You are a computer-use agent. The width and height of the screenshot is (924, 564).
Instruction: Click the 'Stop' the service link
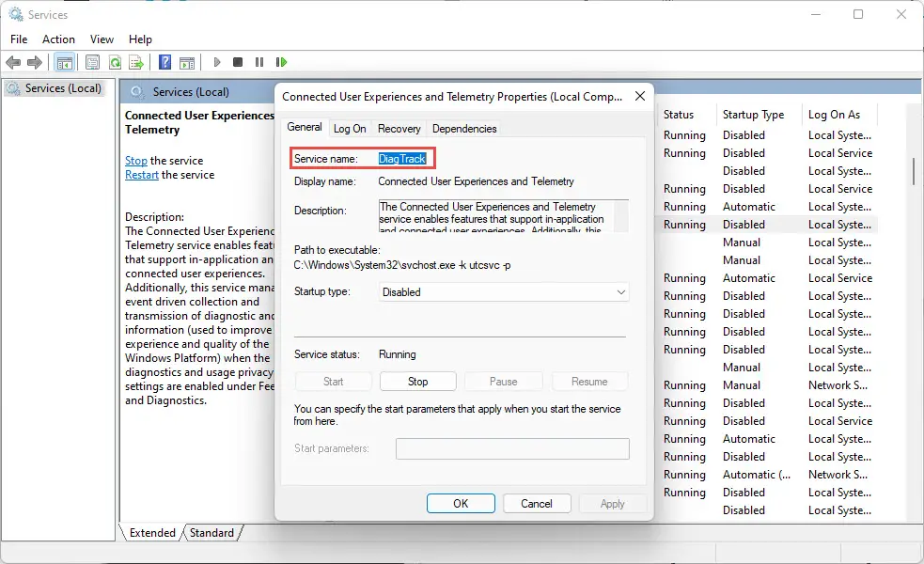click(136, 161)
